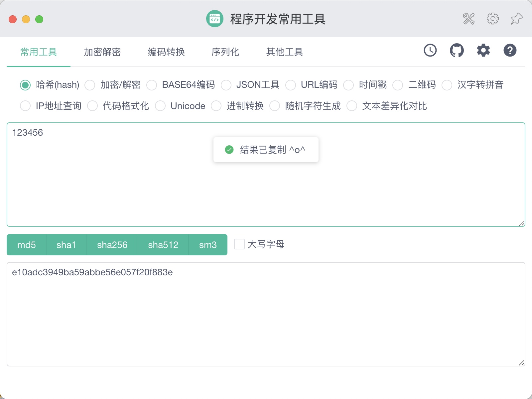Click the app logo next to the window title
This screenshot has height=399, width=532.
click(x=214, y=20)
